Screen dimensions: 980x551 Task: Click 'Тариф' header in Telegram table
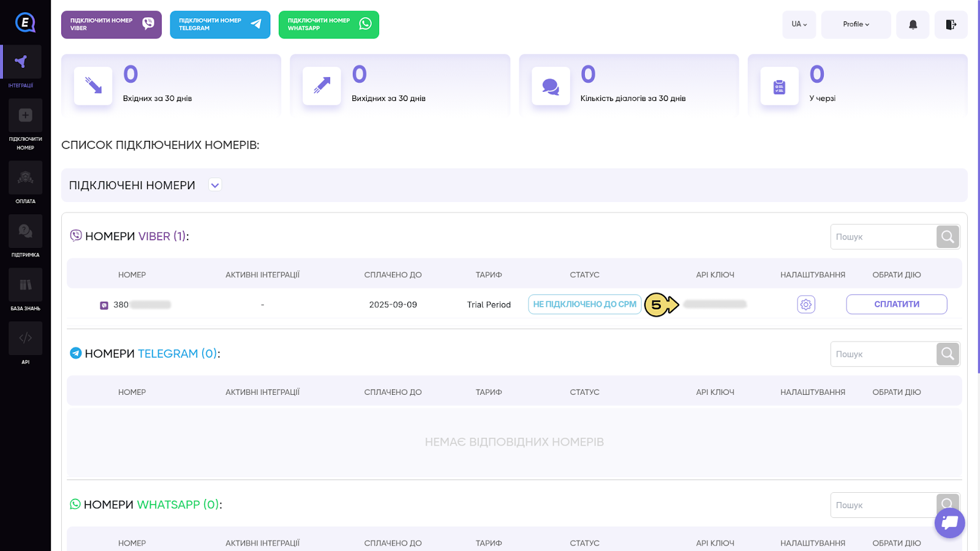click(x=489, y=392)
